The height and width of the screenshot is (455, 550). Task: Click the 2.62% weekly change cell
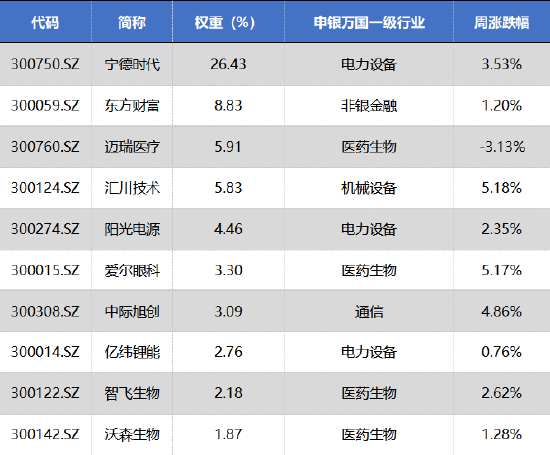click(x=502, y=393)
